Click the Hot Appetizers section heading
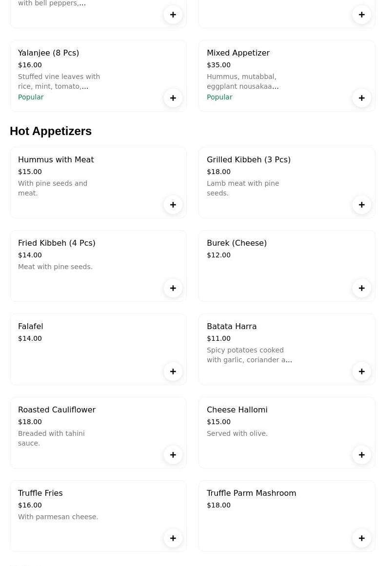 point(51,131)
